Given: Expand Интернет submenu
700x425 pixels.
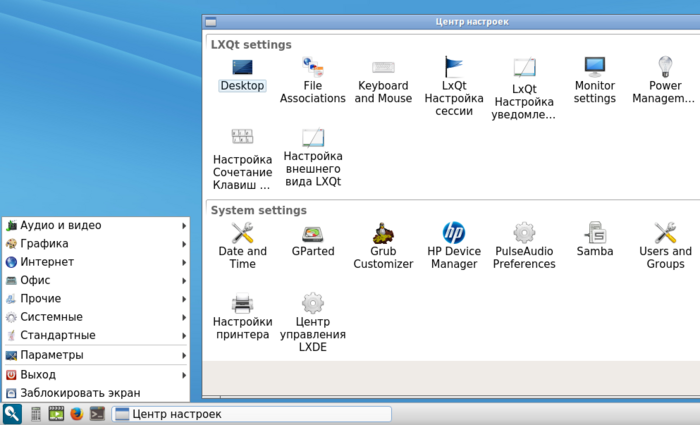Looking at the screenshot, I should point(96,262).
